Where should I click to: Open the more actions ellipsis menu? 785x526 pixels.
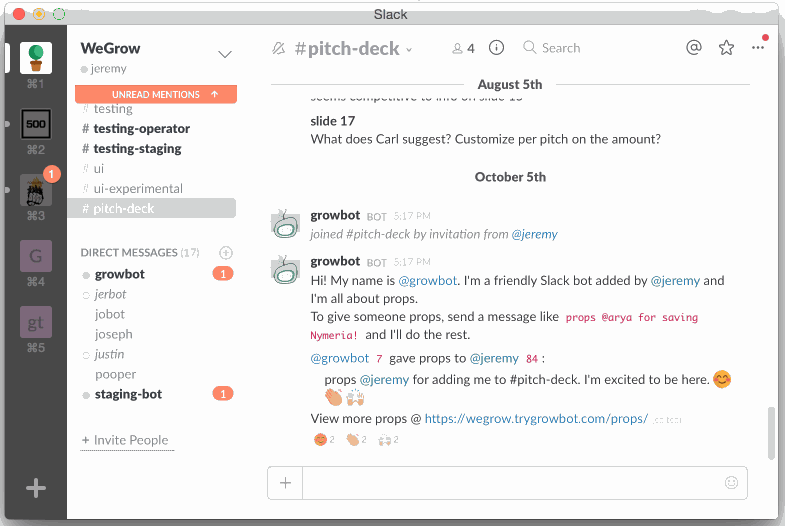[758, 48]
